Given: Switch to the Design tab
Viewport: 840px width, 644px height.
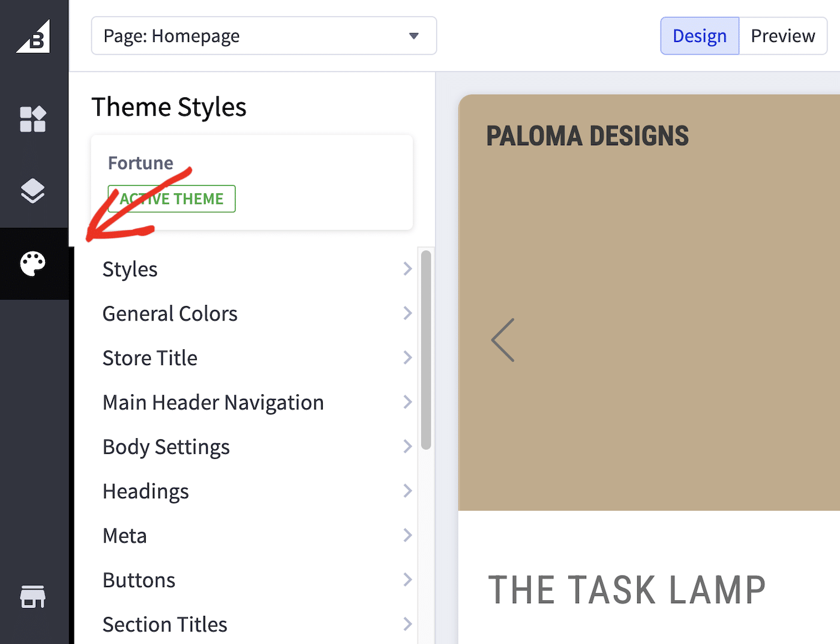Looking at the screenshot, I should coord(699,35).
